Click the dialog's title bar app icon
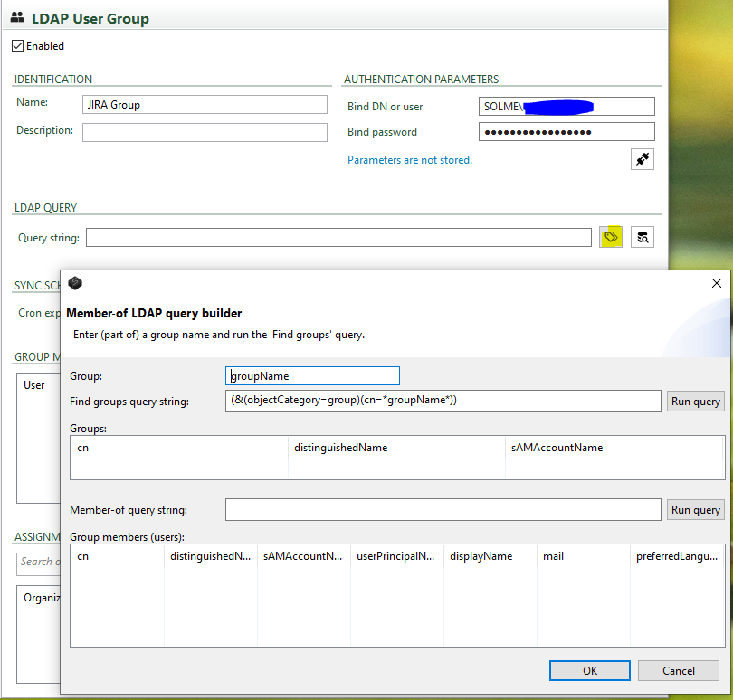733x700 pixels. [x=76, y=283]
